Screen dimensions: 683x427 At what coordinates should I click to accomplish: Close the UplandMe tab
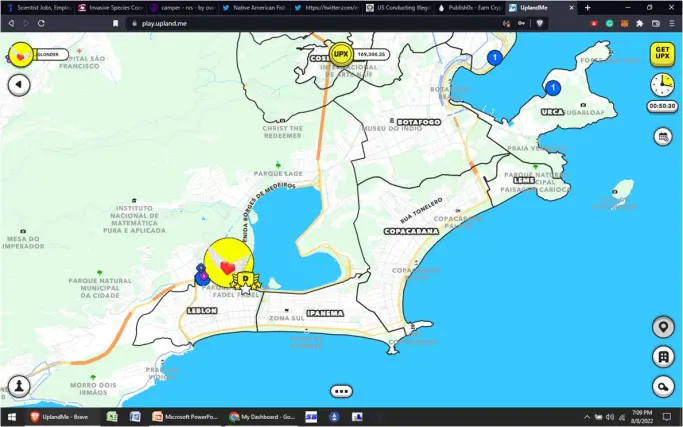(x=571, y=8)
